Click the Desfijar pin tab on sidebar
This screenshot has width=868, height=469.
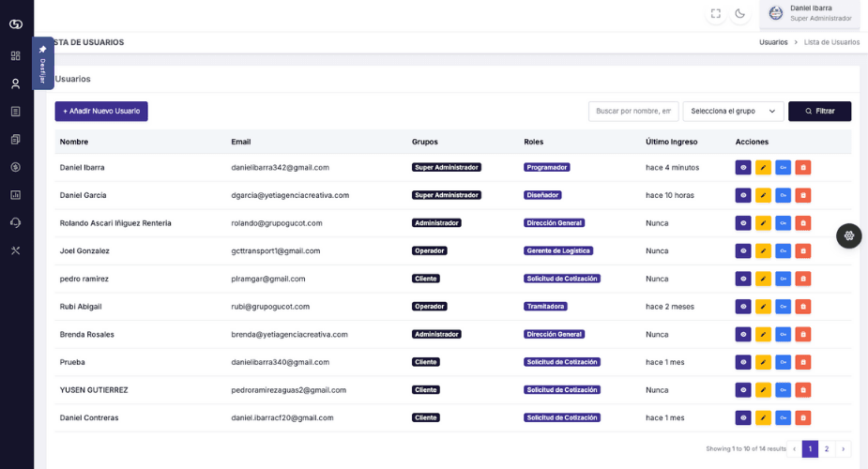click(x=42, y=63)
